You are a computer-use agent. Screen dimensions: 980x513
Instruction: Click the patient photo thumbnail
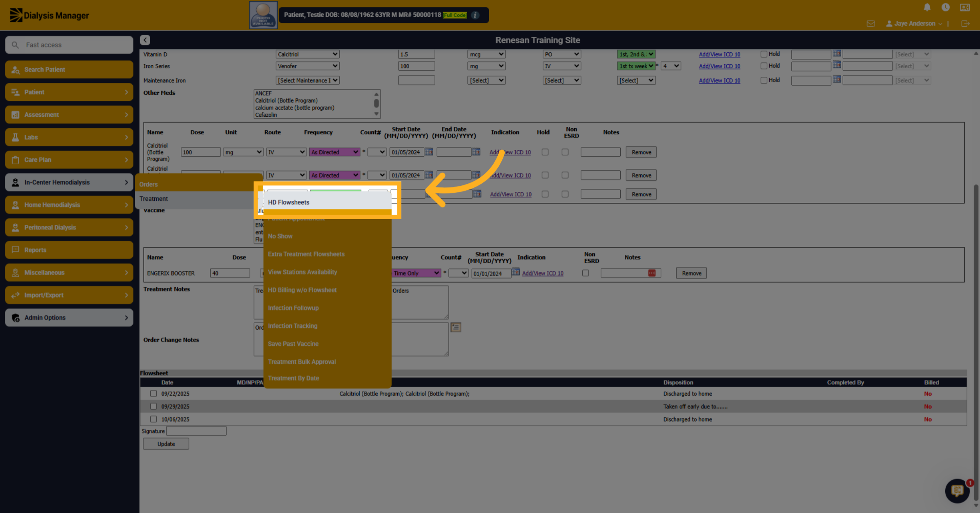(x=263, y=15)
